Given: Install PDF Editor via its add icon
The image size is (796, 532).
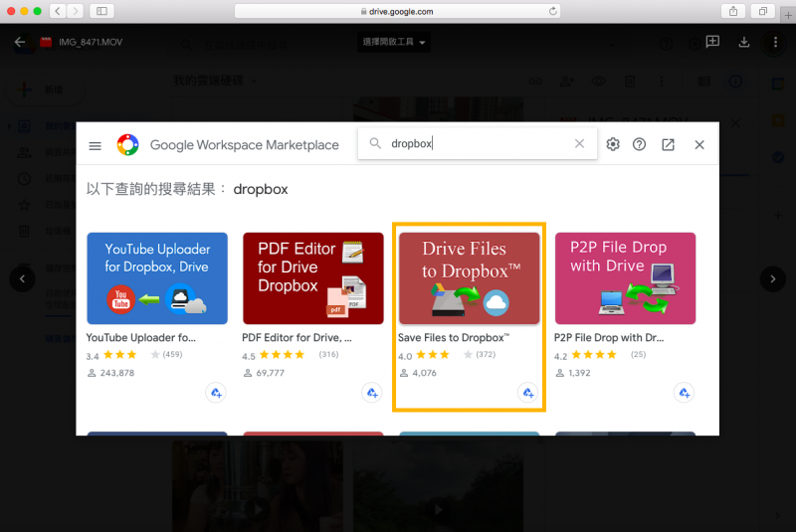Looking at the screenshot, I should coord(372,393).
